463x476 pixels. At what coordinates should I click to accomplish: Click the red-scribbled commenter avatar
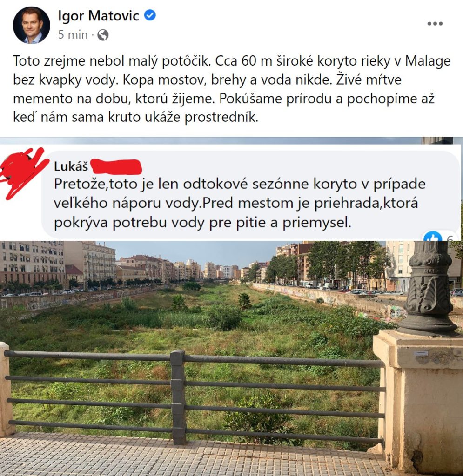click(x=24, y=172)
